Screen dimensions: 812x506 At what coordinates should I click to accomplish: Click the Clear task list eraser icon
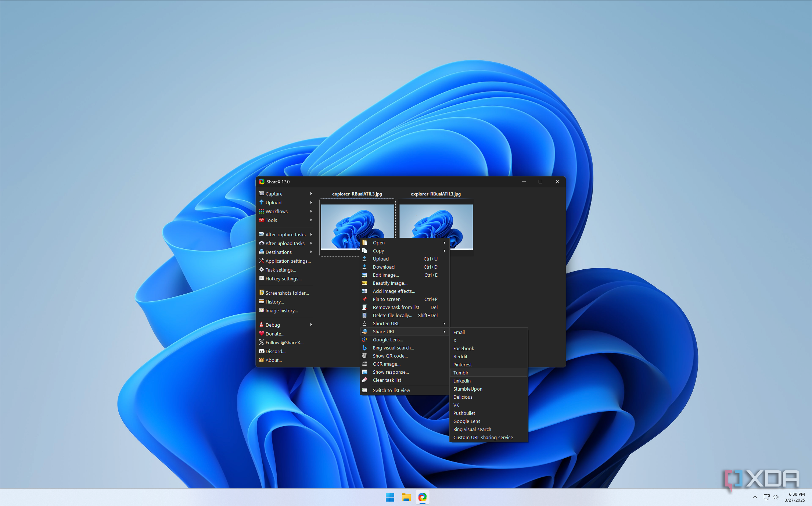[x=364, y=380]
